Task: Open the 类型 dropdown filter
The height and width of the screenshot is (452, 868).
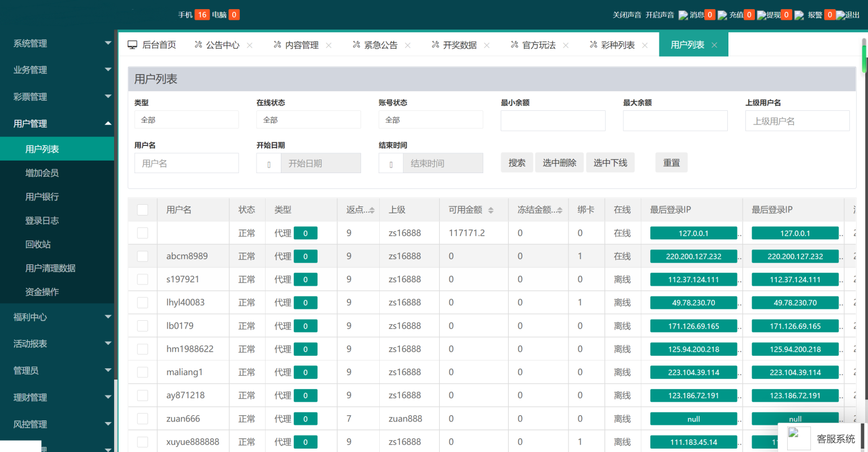Action: 186,120
